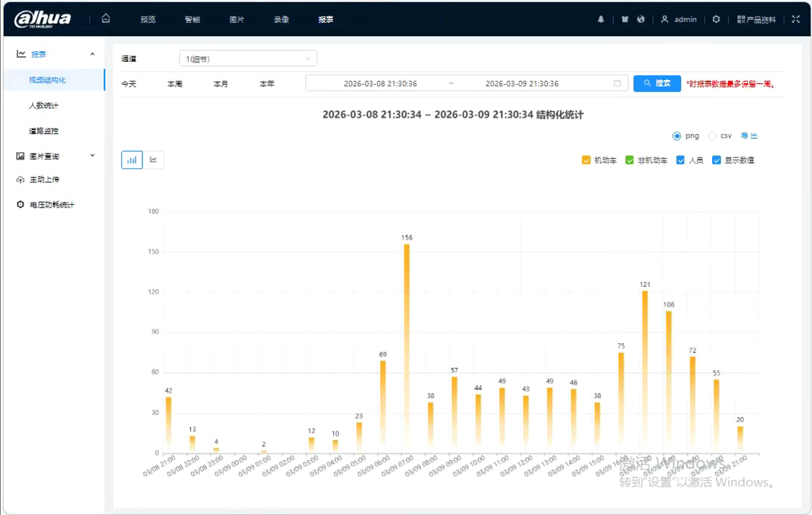Open the 通道 channel dropdown

[248, 59]
